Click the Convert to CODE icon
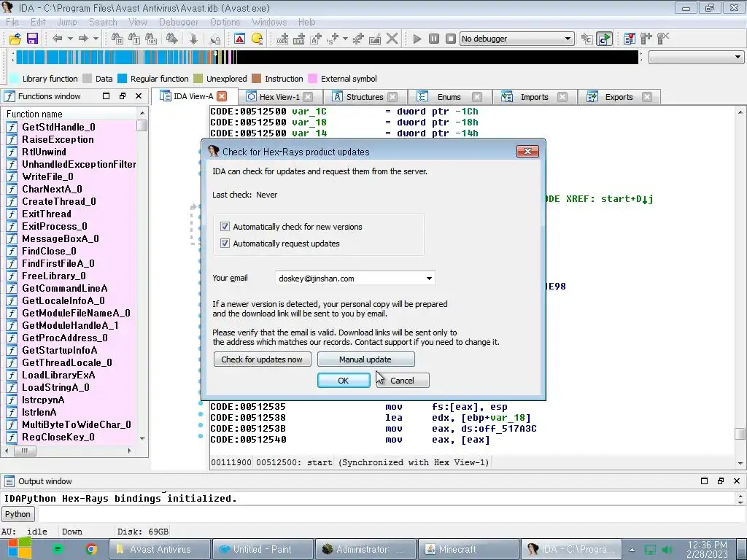Screen dimensions: 747x560 tap(282, 39)
